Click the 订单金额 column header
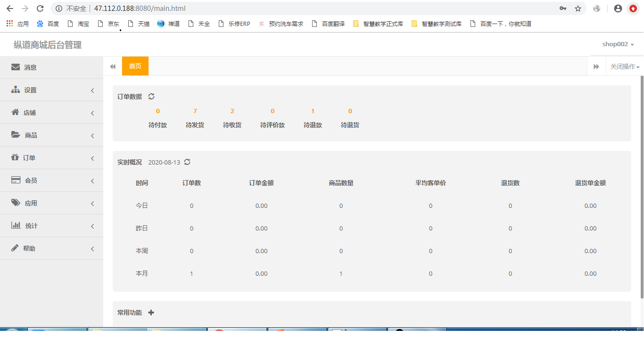 pos(261,183)
